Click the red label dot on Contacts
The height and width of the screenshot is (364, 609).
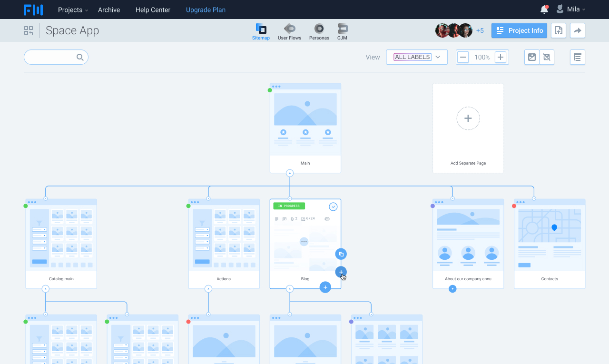coord(514,206)
